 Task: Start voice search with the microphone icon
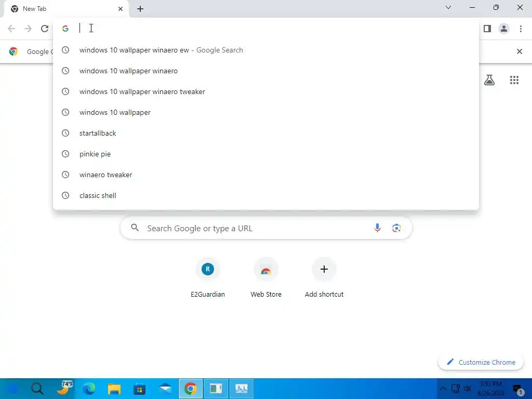[x=377, y=228]
